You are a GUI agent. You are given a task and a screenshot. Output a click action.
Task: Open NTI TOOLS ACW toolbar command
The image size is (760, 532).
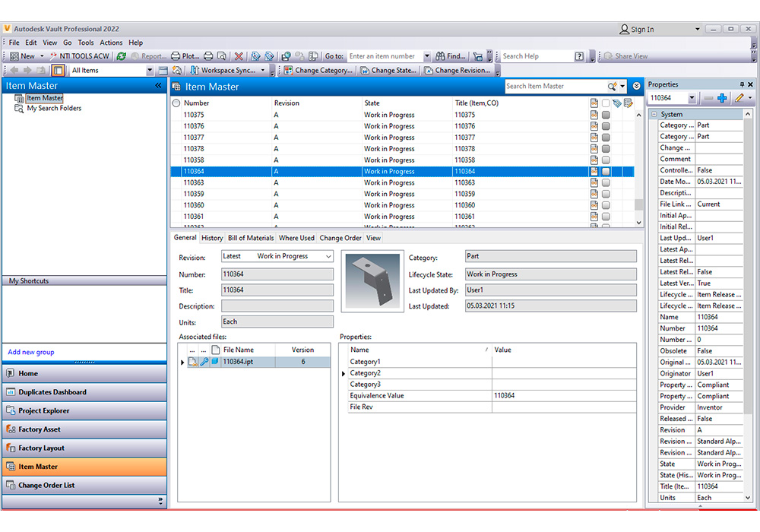pyautogui.click(x=80, y=56)
